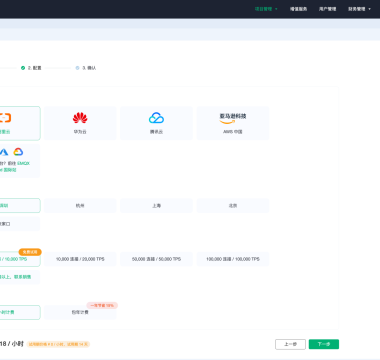Click the Google Cloud multicolor icon
Image resolution: width=380 pixels, height=360 pixels.
[x=18, y=152]
